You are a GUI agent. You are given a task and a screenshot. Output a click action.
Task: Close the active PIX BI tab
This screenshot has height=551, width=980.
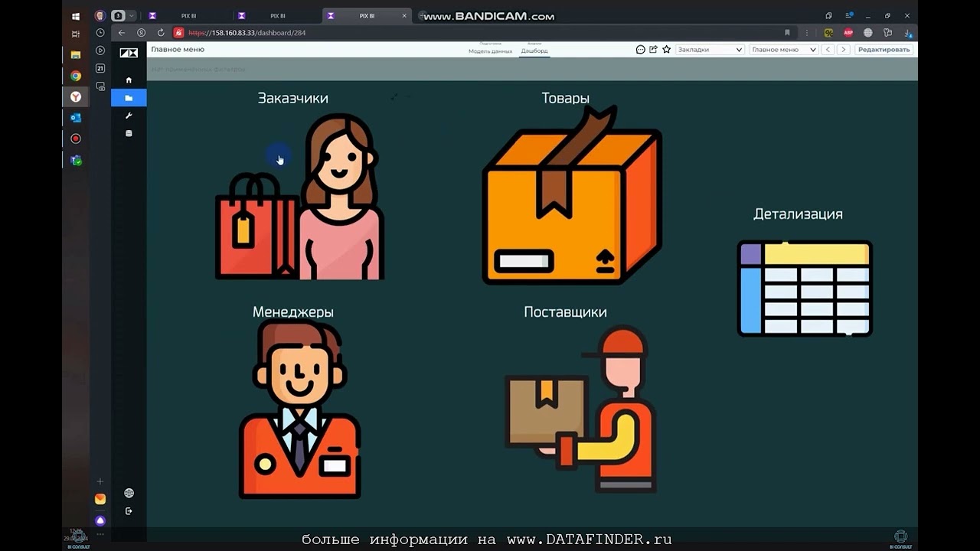pos(404,15)
